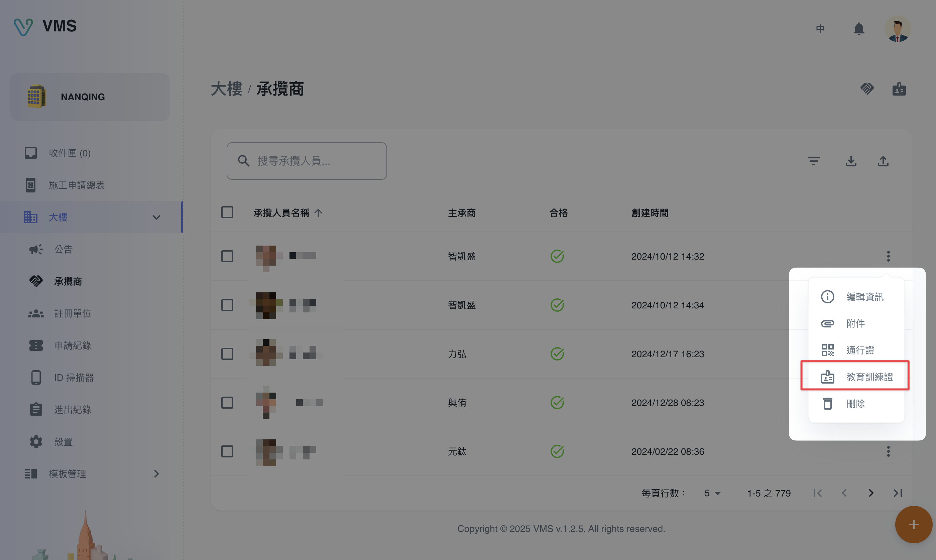Click the download export icon

point(851,161)
